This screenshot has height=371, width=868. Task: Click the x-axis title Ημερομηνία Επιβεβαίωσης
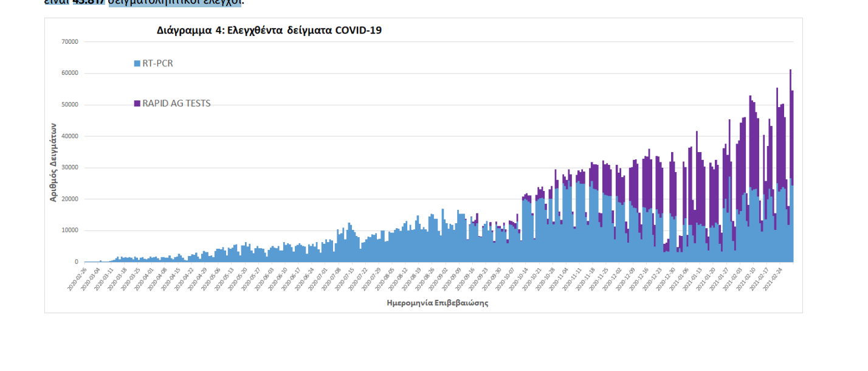click(437, 302)
